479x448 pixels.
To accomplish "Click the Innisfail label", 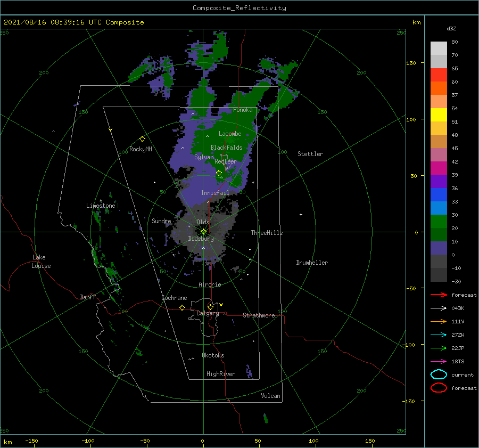I will (215, 193).
